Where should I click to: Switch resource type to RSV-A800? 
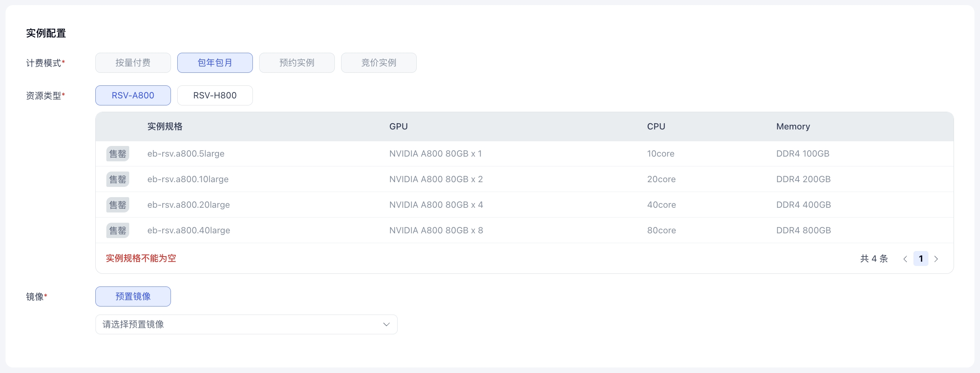[x=133, y=96]
